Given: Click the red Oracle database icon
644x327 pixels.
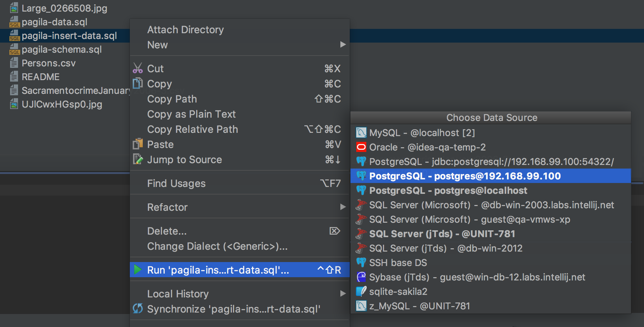Looking at the screenshot, I should point(361,147).
